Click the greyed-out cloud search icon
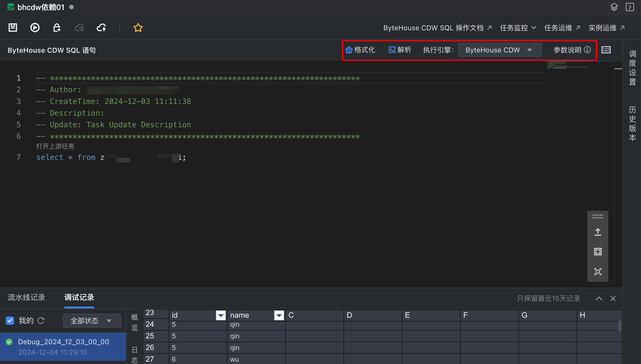Image resolution: width=641 pixels, height=364 pixels. pyautogui.click(x=79, y=28)
